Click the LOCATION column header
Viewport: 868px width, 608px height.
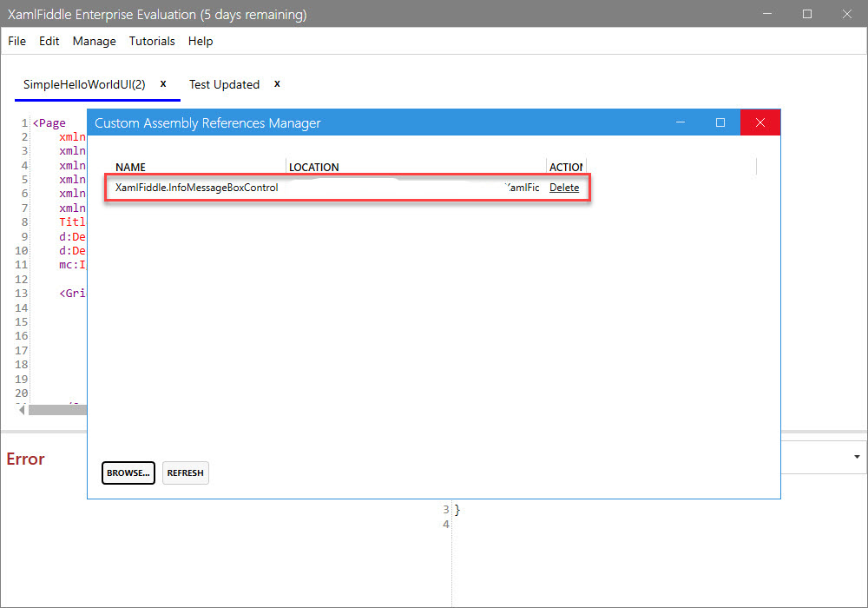pos(314,168)
